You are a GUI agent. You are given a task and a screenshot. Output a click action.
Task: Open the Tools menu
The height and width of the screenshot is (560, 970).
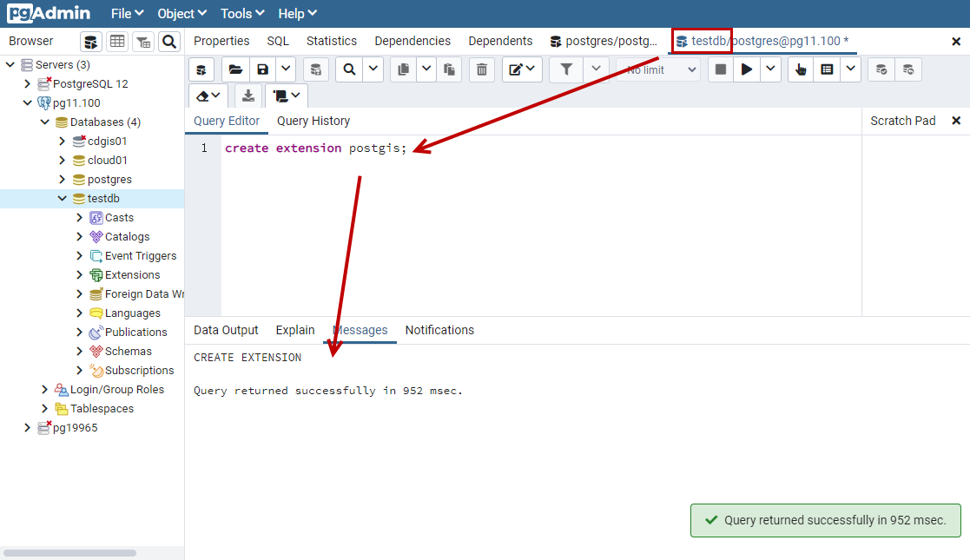(x=242, y=14)
